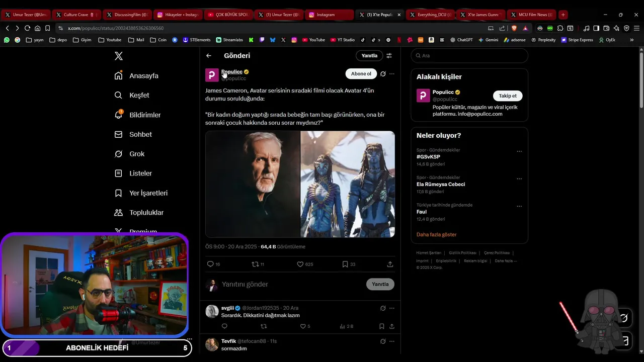Click the Grok icon on Populicc post

point(383,74)
